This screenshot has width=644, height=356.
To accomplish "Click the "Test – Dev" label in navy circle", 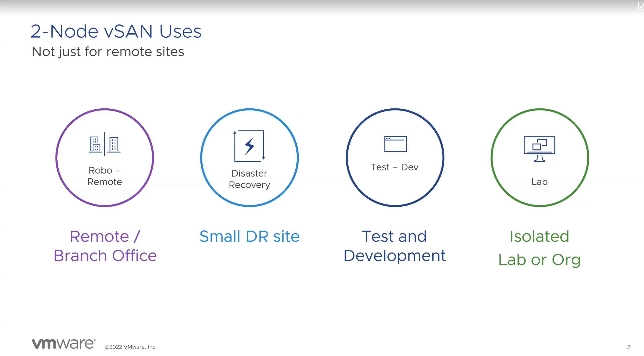I will click(395, 167).
